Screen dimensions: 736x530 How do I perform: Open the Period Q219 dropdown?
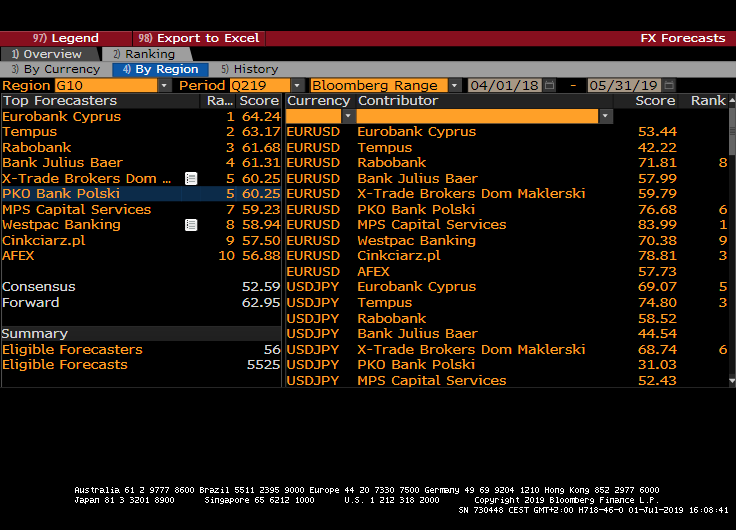(297, 86)
